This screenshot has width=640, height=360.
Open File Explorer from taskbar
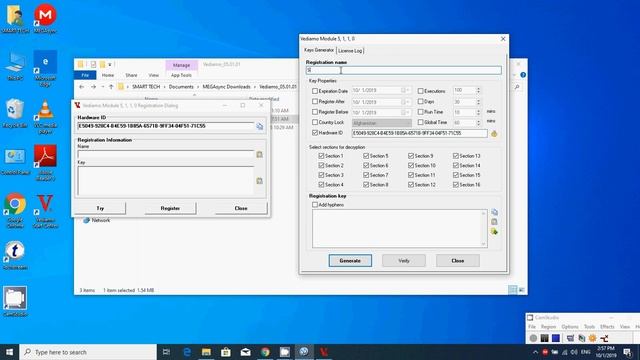point(206,352)
